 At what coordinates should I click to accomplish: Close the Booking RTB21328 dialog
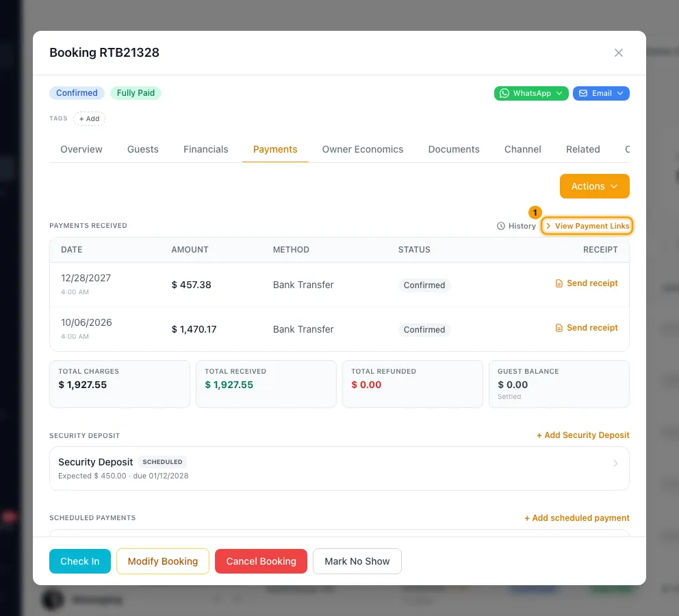click(x=618, y=53)
